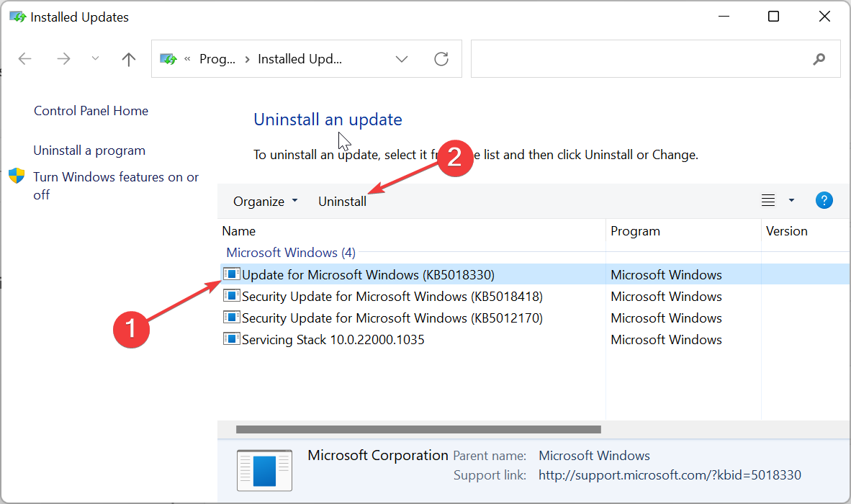The image size is (851, 504).
Task: Click the search magnifier icon
Action: click(819, 58)
